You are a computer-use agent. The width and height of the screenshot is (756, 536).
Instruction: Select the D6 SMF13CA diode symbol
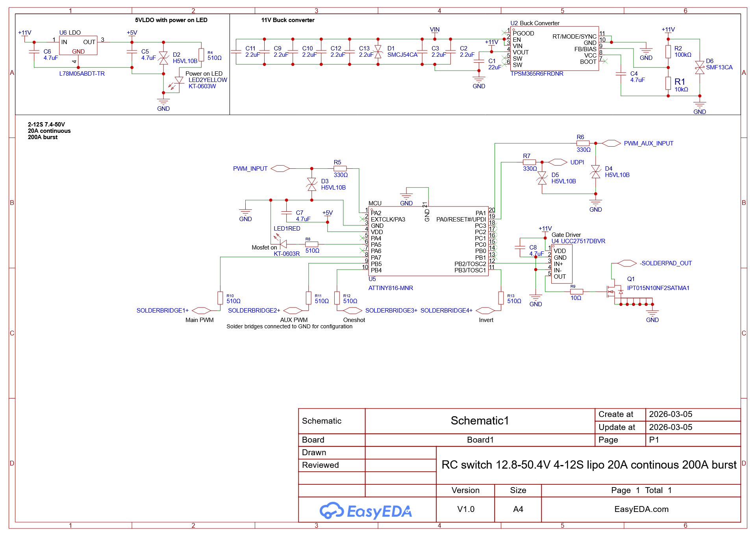pos(699,67)
